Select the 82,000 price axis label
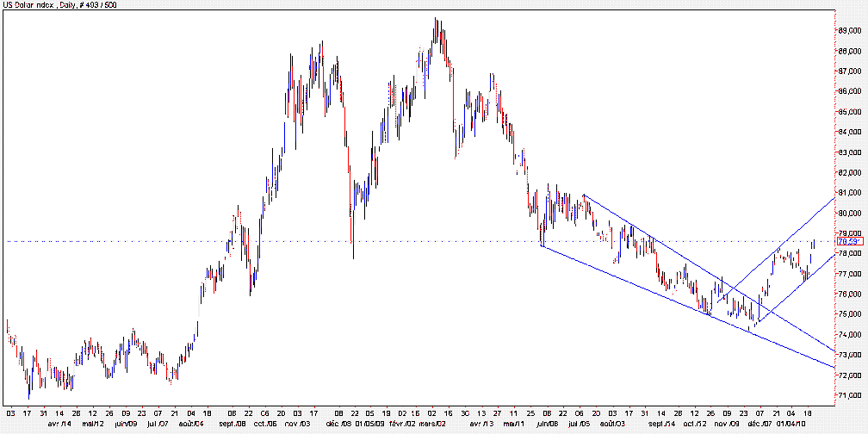Screen dimensions: 868x434 pos(851,173)
